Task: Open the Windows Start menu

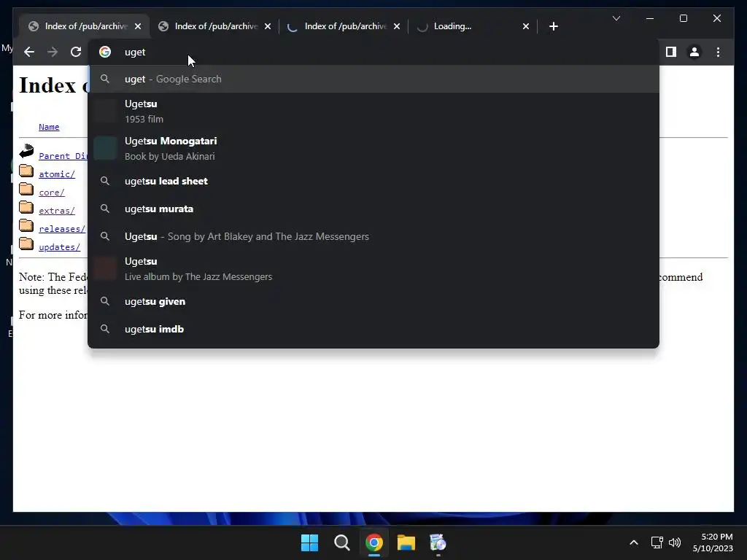Action: [x=309, y=542]
